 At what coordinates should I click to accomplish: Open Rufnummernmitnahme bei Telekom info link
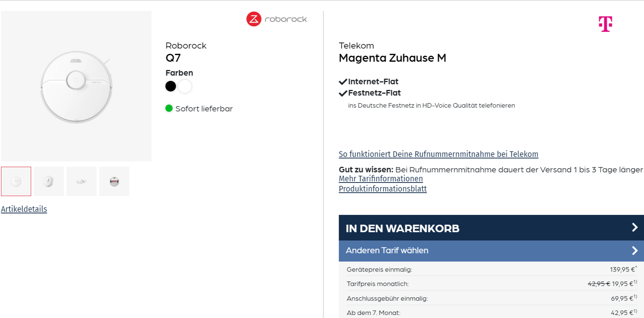[x=439, y=154]
